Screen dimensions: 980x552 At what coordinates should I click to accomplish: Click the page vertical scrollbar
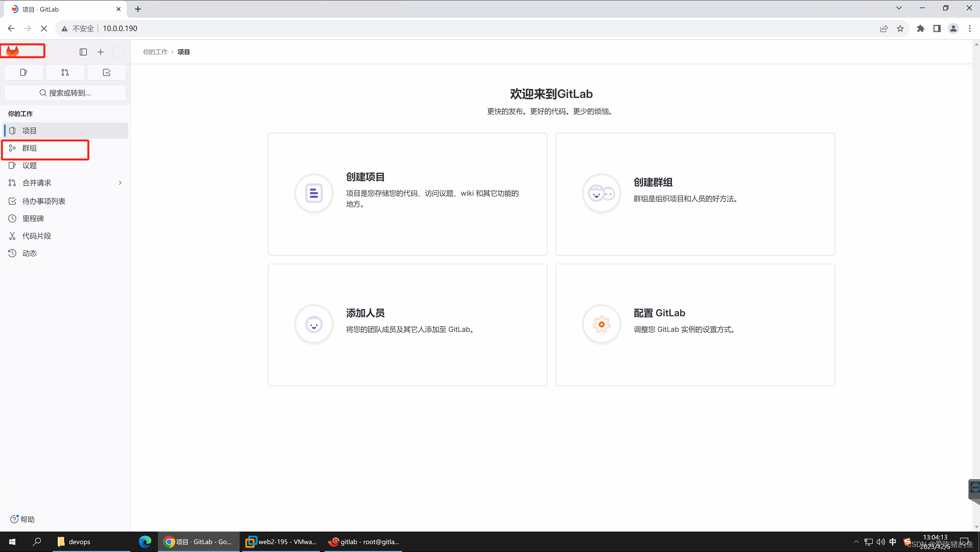(x=976, y=286)
